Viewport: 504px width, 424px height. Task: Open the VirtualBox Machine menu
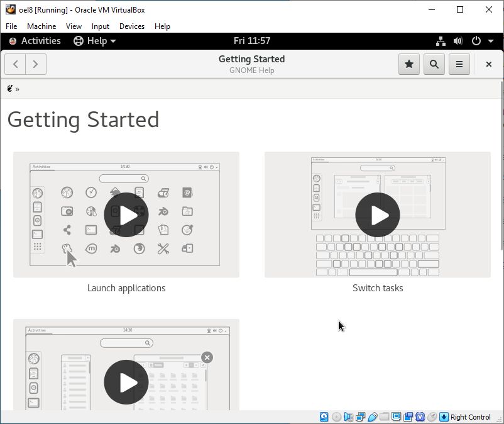coord(41,26)
